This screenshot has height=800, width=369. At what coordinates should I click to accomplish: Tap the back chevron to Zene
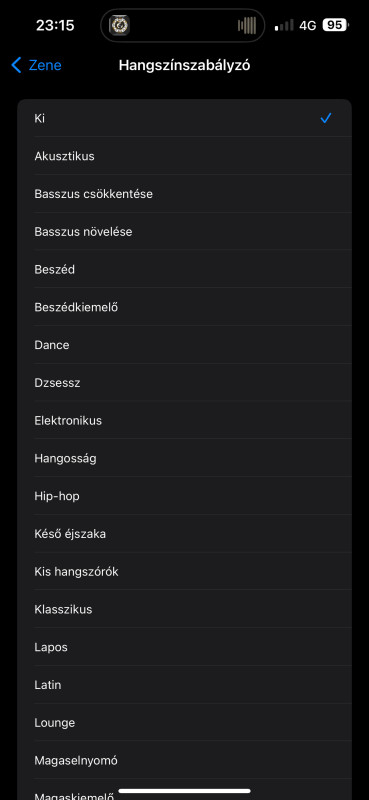point(16,65)
